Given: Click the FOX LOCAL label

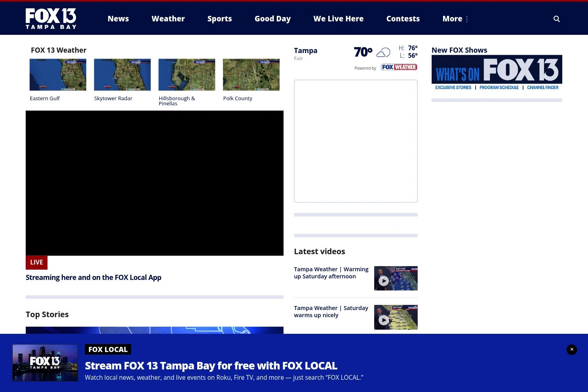Looking at the screenshot, I should coord(108,349).
